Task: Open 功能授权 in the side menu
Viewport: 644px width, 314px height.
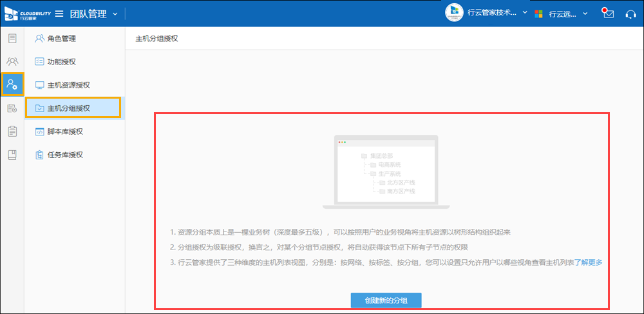Action: click(x=62, y=62)
